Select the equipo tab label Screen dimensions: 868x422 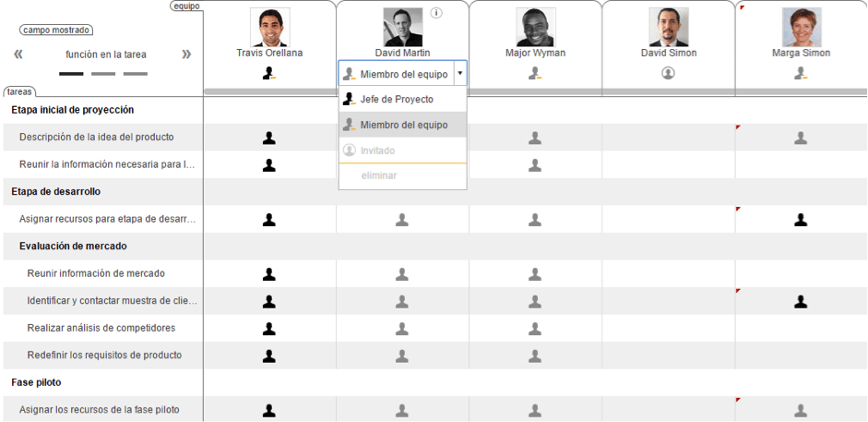[186, 6]
